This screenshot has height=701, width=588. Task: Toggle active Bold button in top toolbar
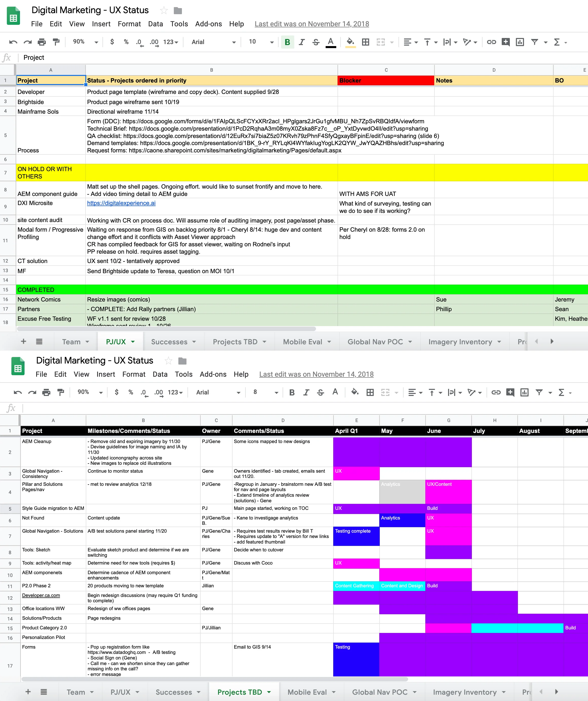[x=287, y=42]
